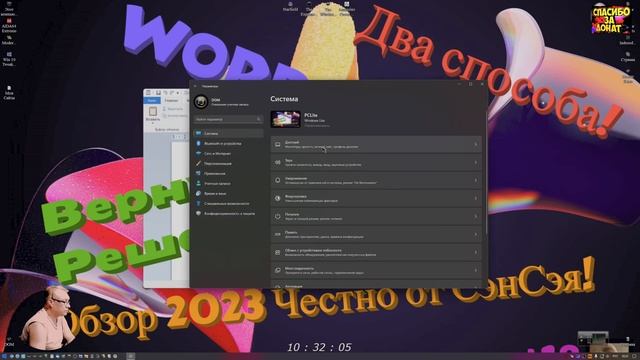640x360 pixels.
Task: Click the Вставить paste icon in WordPad
Action: 153,111
